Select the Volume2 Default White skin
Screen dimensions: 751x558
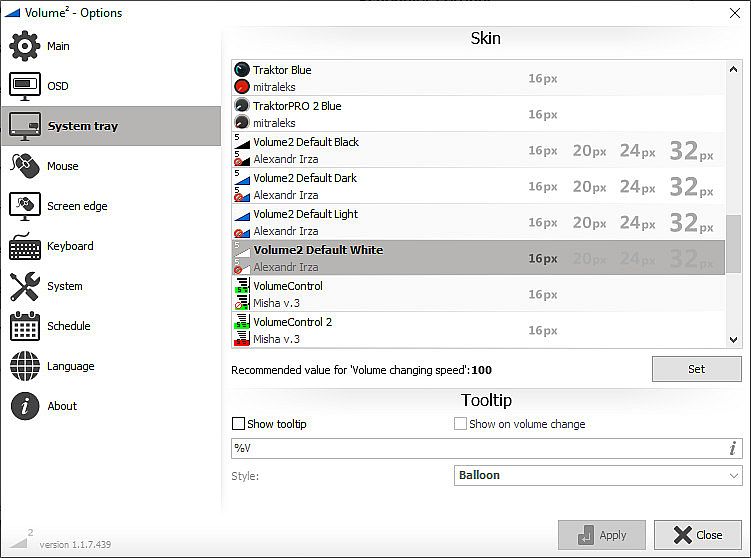[x=478, y=258]
